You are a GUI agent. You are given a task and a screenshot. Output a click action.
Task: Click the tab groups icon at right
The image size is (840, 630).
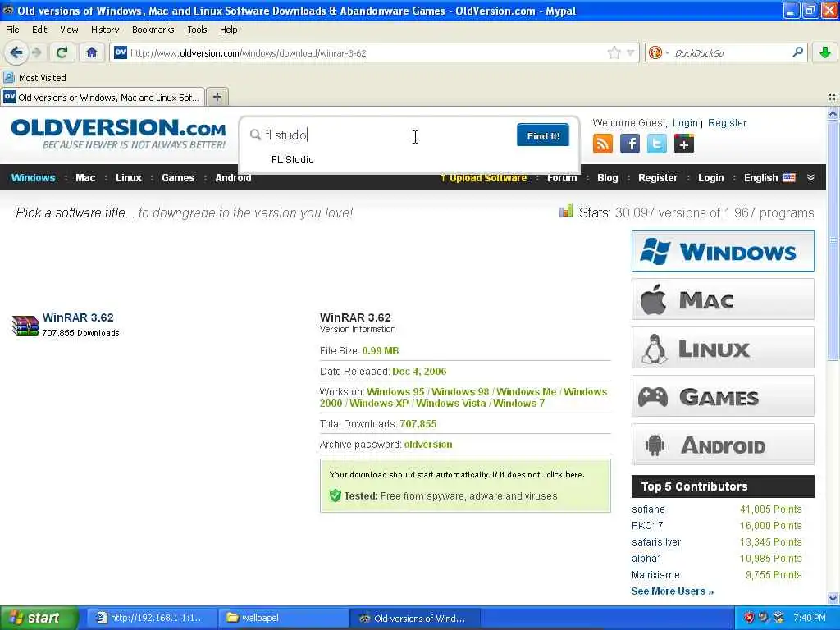[832, 97]
